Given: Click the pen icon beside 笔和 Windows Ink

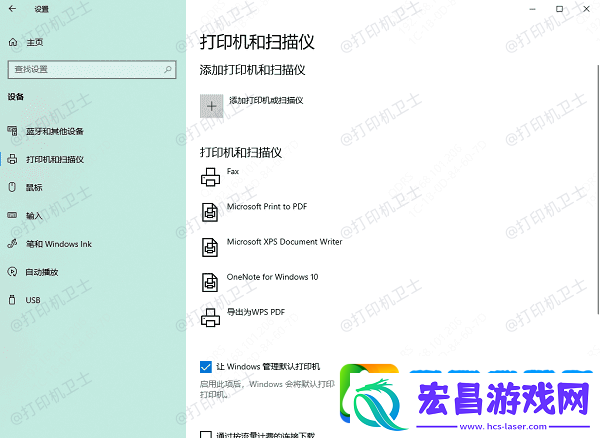Looking at the screenshot, I should (12, 244).
